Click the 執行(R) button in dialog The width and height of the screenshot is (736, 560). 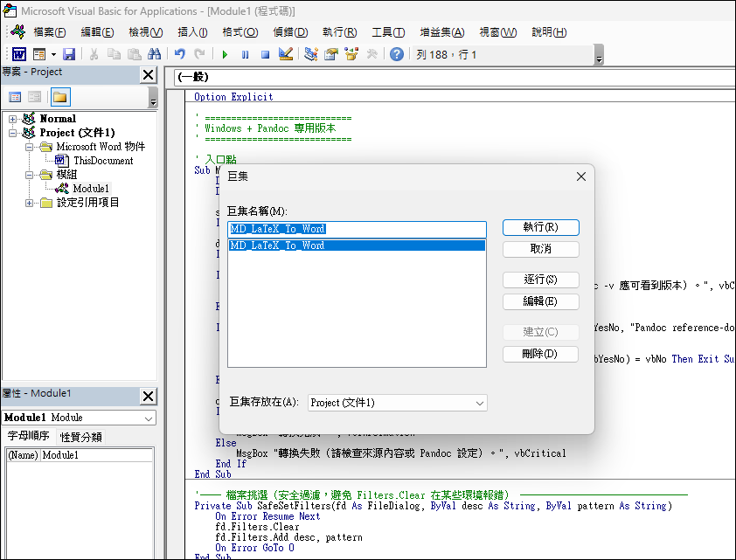tap(540, 227)
